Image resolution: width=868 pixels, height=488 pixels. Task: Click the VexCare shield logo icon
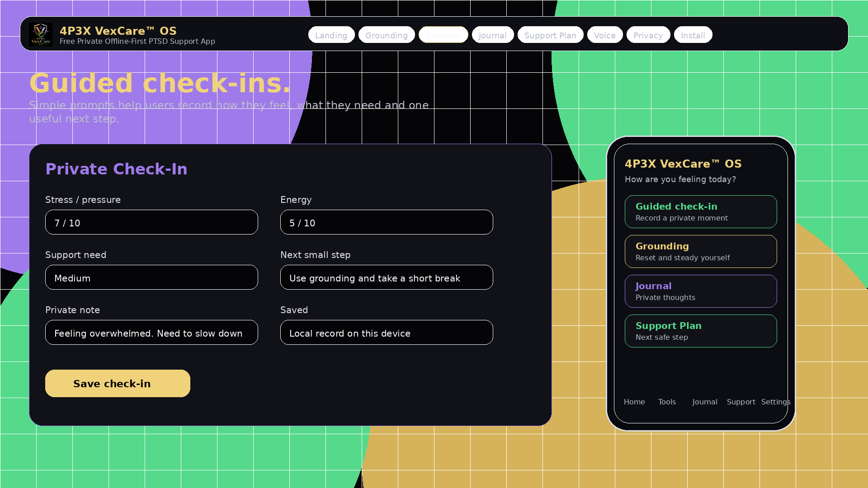point(41,34)
